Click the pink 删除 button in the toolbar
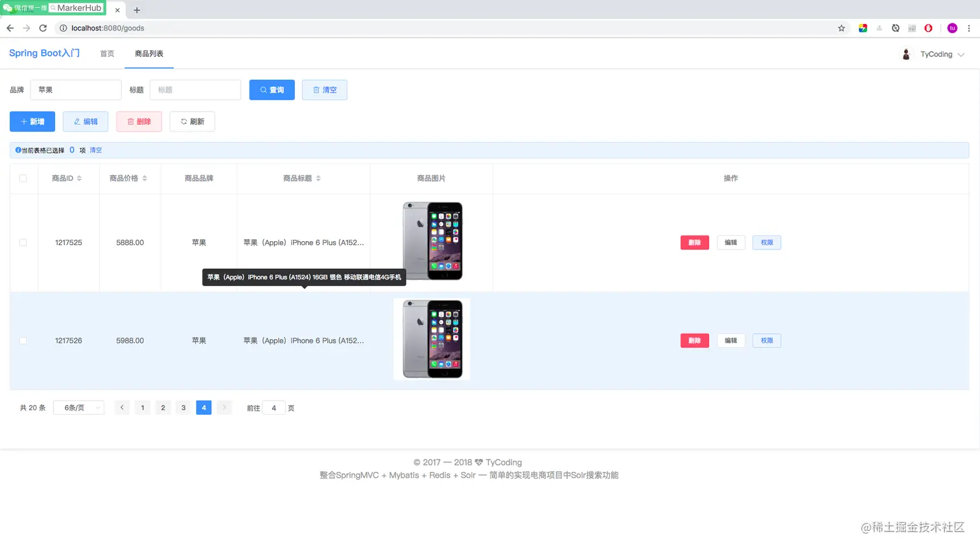980x549 pixels. (x=139, y=122)
